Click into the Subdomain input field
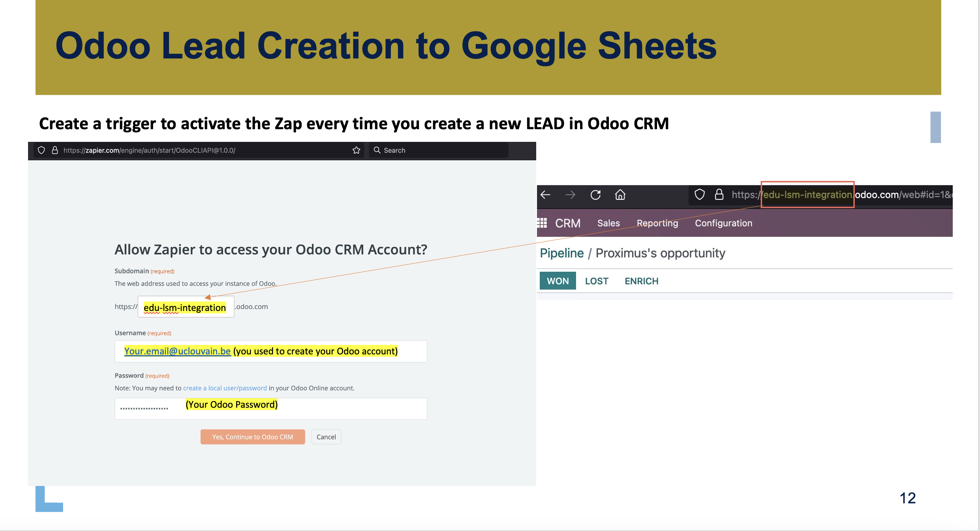Viewport: 980px width, 531px height. [x=186, y=307]
